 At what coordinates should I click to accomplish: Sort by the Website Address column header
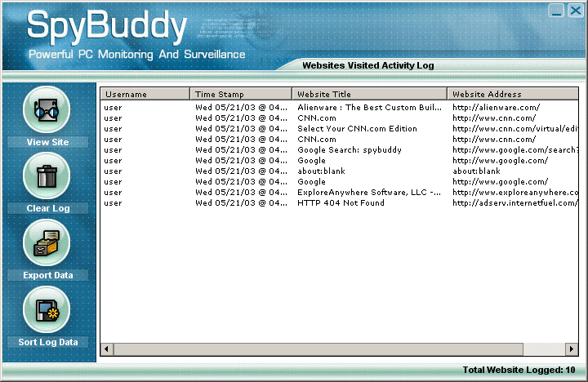(x=512, y=94)
